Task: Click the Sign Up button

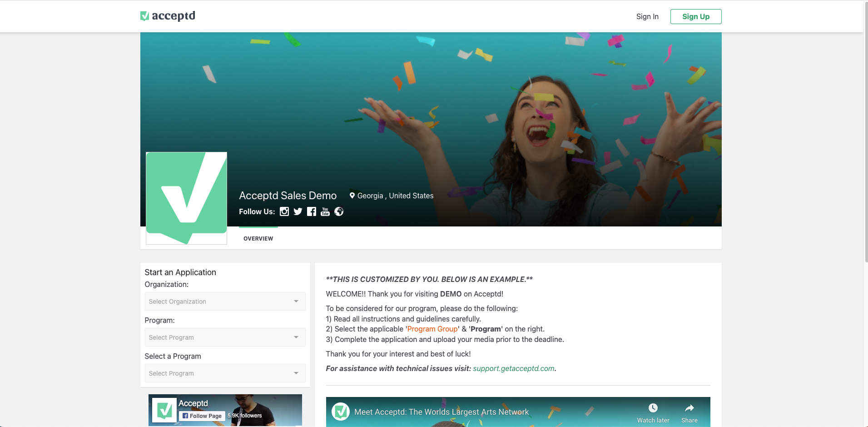Action: click(x=695, y=16)
